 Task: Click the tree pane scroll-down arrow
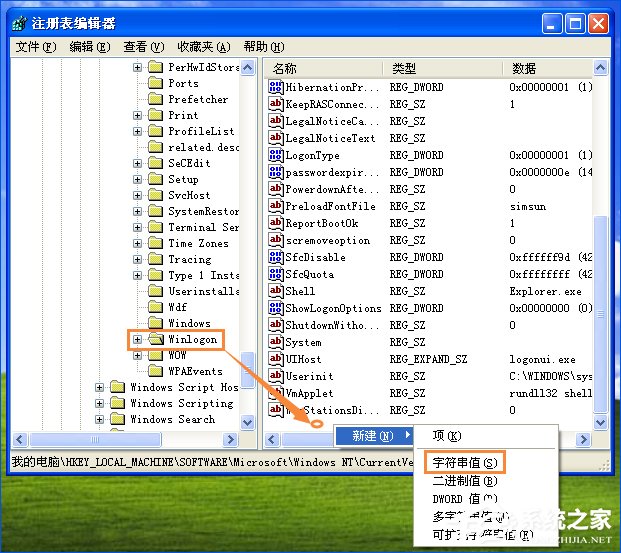click(x=248, y=422)
